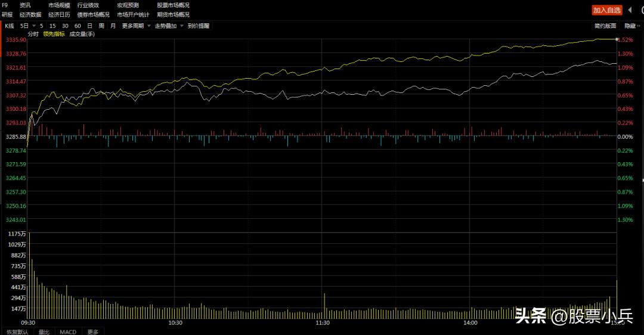Click the 3335.90 price axis label
The width and height of the screenshot is (644, 335).
[16, 40]
